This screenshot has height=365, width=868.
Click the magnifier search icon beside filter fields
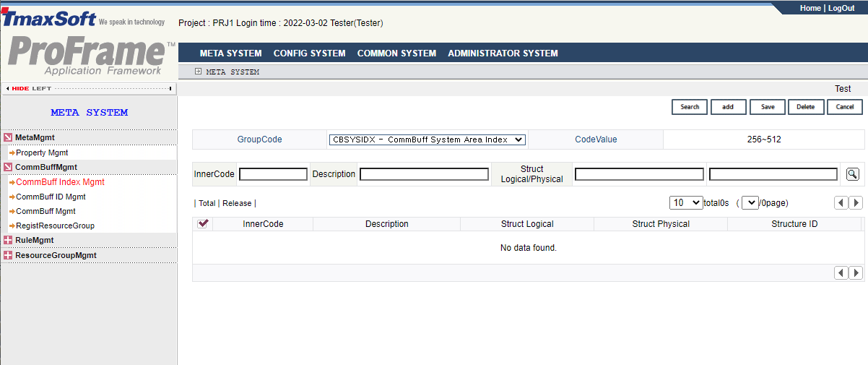852,174
